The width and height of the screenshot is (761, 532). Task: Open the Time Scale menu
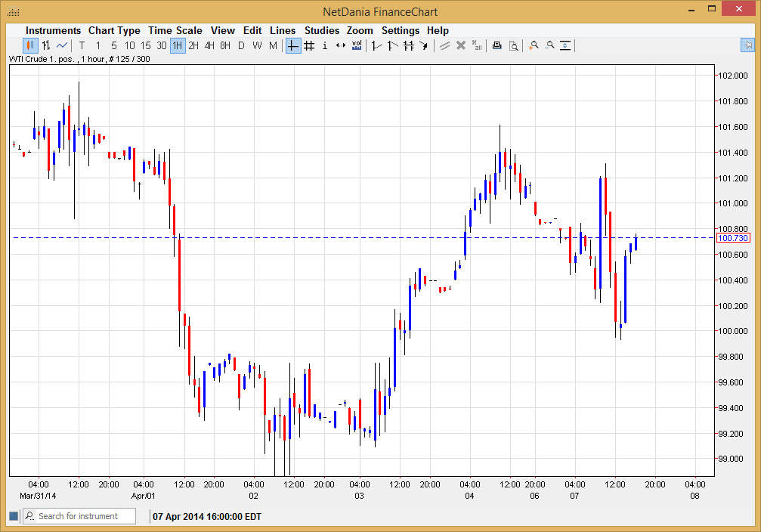(x=175, y=30)
